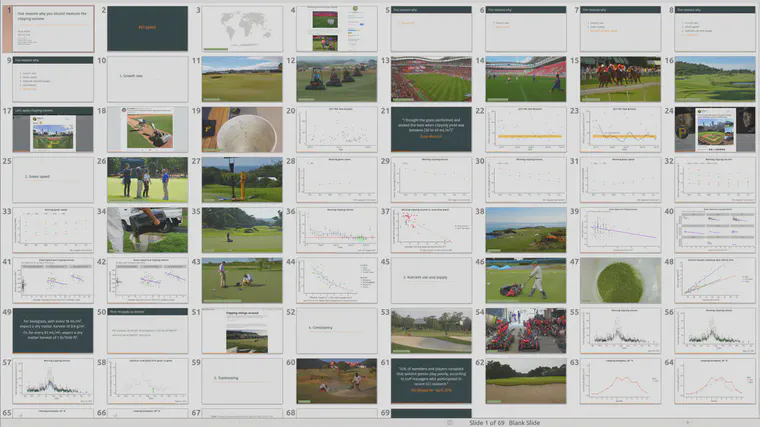Select slide 46 man pushing red mower
Viewport: 760px width, 427px height.
click(x=525, y=281)
